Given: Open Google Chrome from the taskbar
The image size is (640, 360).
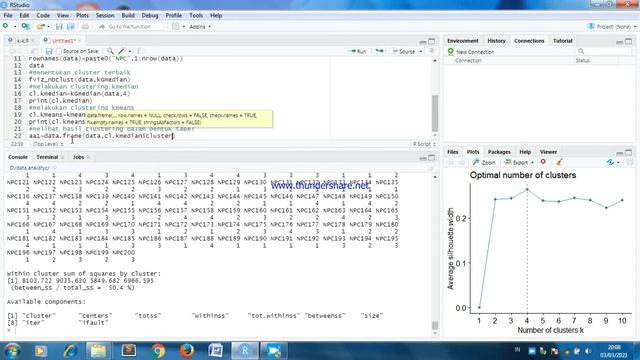Looking at the screenshot, I should click(x=158, y=351).
